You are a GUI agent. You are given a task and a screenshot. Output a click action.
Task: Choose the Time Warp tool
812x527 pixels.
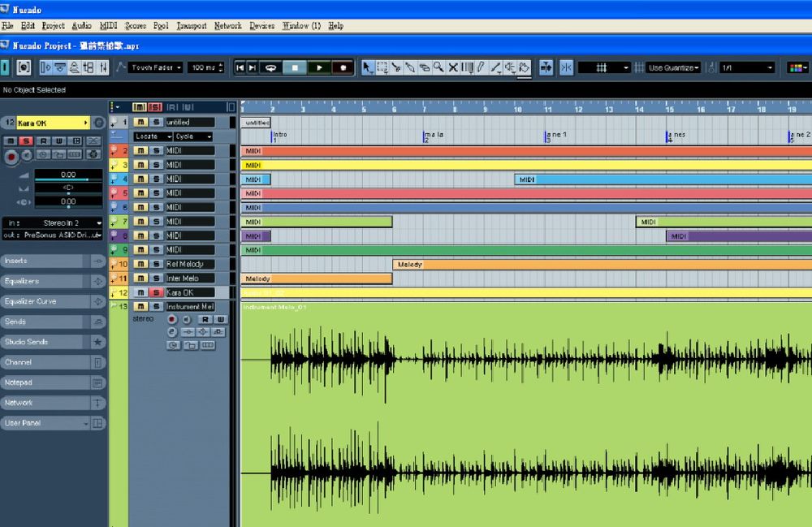(x=467, y=67)
